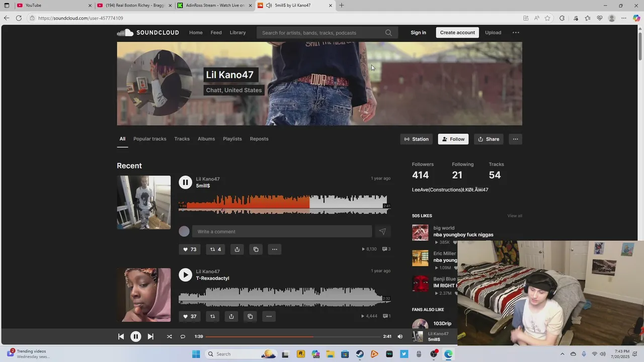Seek on the bottom player progress bar
Viewport: 644px width, 362px height.
point(293,337)
